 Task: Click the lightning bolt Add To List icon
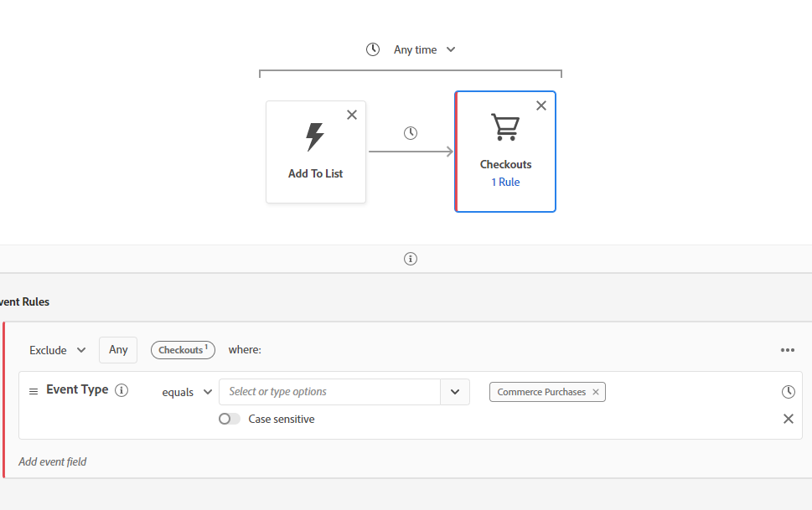(315, 137)
